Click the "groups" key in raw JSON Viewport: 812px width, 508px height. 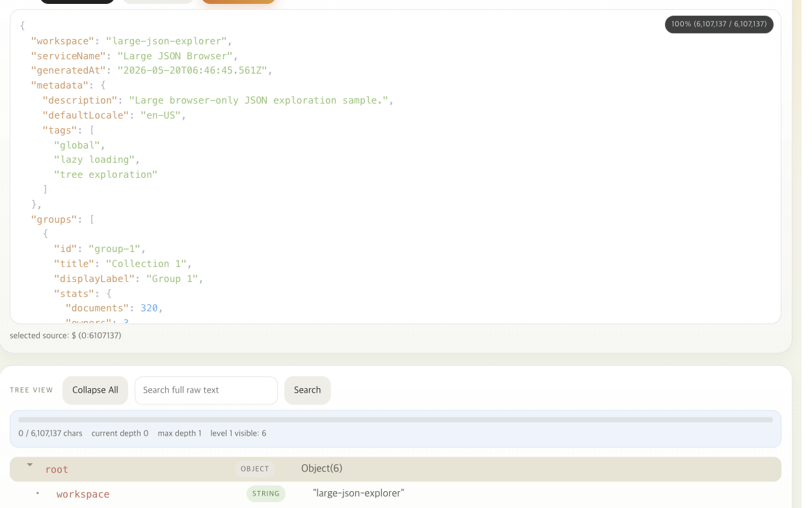coord(54,219)
